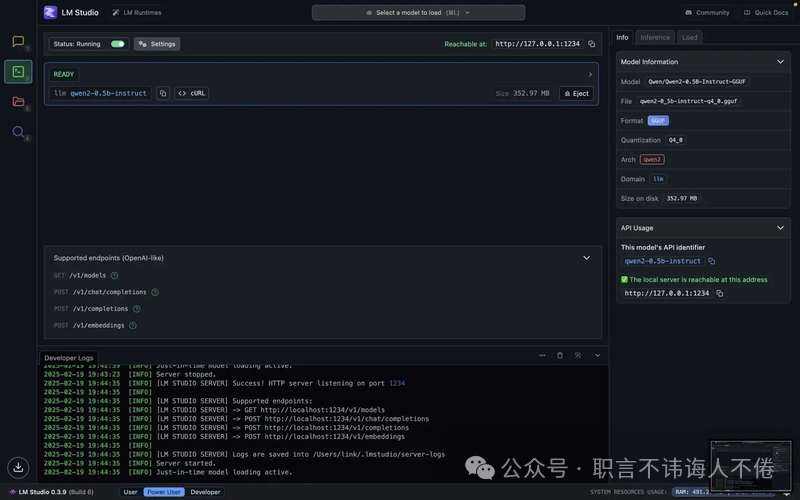Viewport: 800px width, 500px height.
Task: Open the Select a model to load dropdown
Action: tap(418, 13)
